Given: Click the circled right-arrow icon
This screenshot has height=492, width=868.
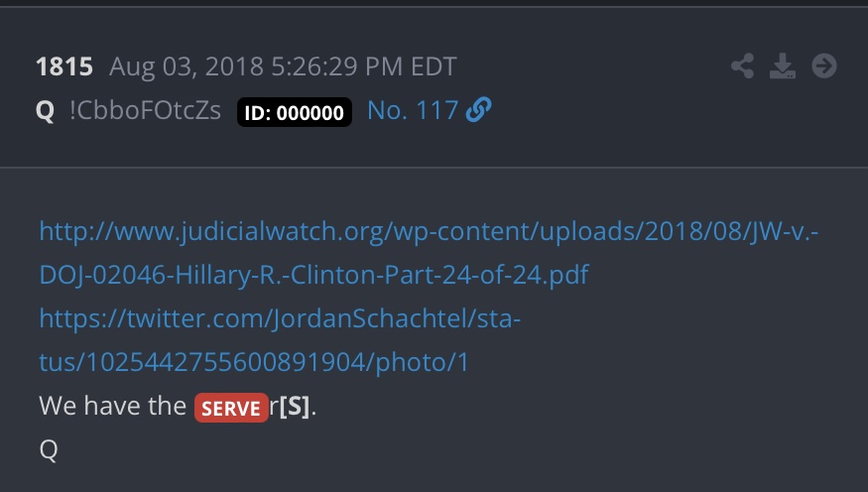Looking at the screenshot, I should tap(824, 65).
